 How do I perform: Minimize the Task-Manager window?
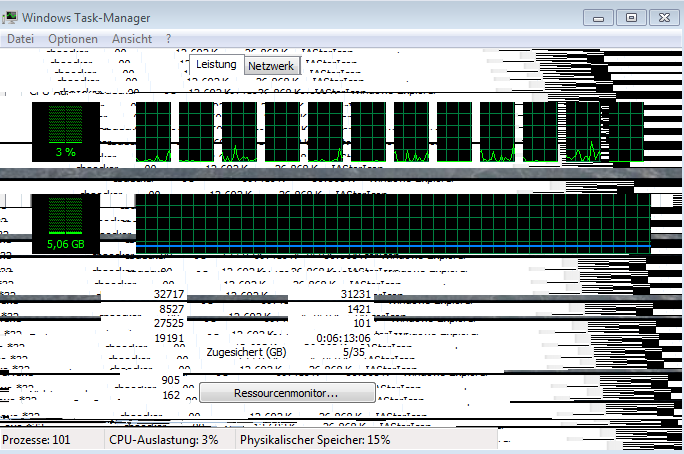click(x=598, y=18)
